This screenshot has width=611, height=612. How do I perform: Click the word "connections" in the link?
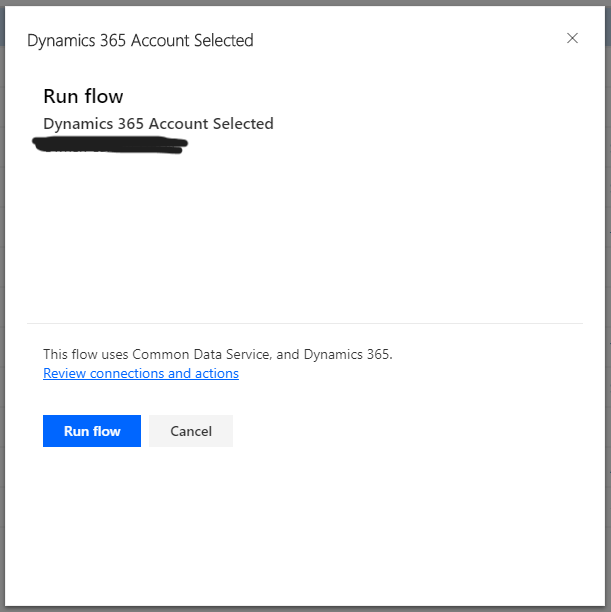(125, 373)
